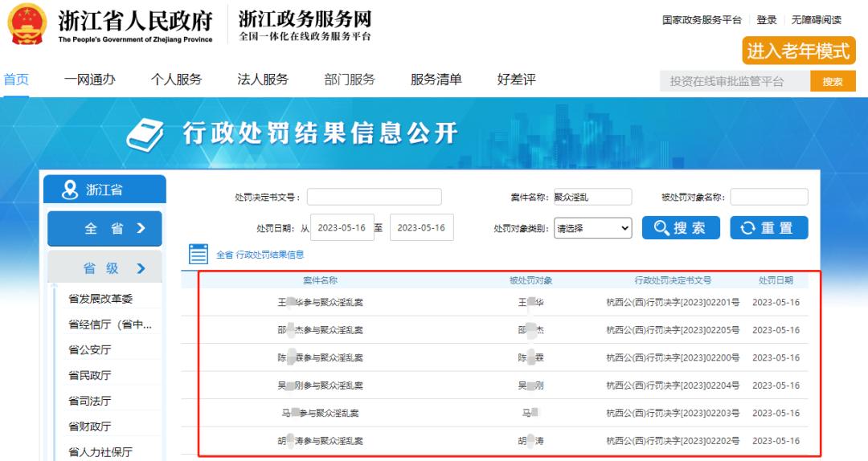Select 省发展改革委 in sidebar
This screenshot has height=461, width=868.
click(x=100, y=299)
